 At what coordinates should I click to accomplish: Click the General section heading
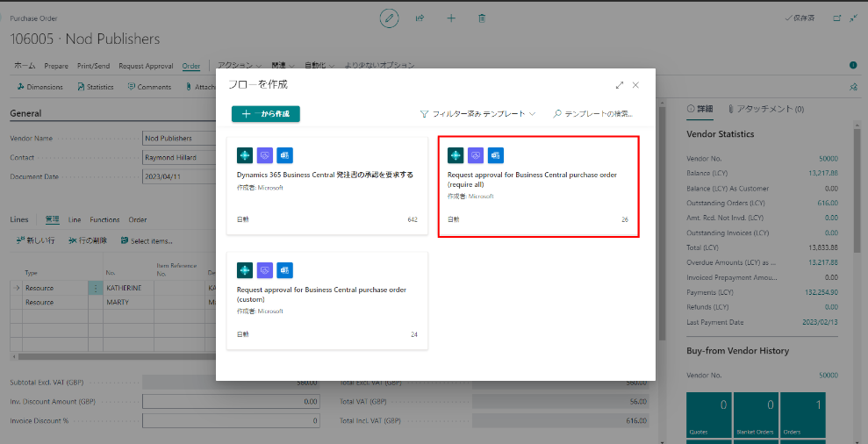click(25, 113)
